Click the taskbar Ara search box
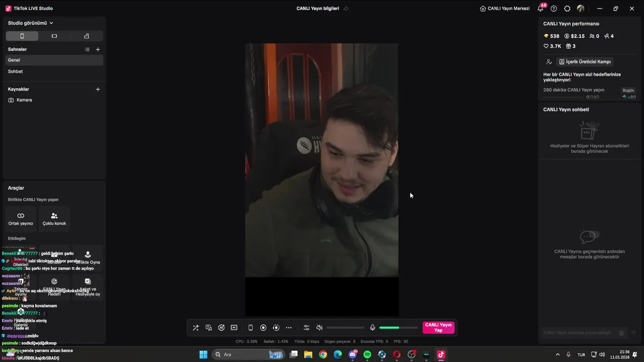This screenshot has height=362, width=644. pos(249,354)
